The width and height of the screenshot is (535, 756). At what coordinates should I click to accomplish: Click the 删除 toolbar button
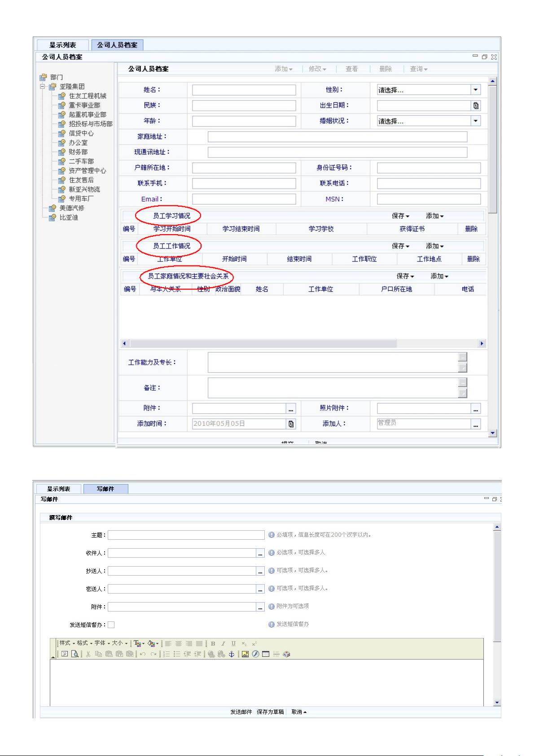385,69
